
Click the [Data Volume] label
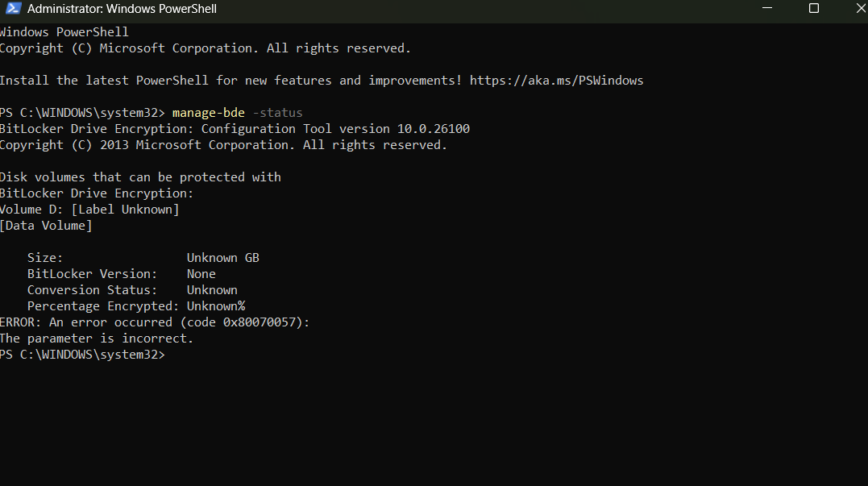(46, 225)
